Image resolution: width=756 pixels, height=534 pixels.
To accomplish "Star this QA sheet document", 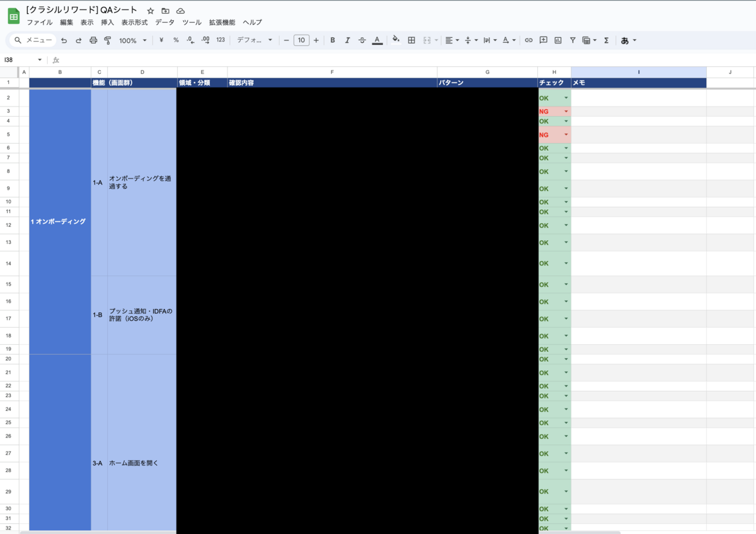I will (x=151, y=11).
